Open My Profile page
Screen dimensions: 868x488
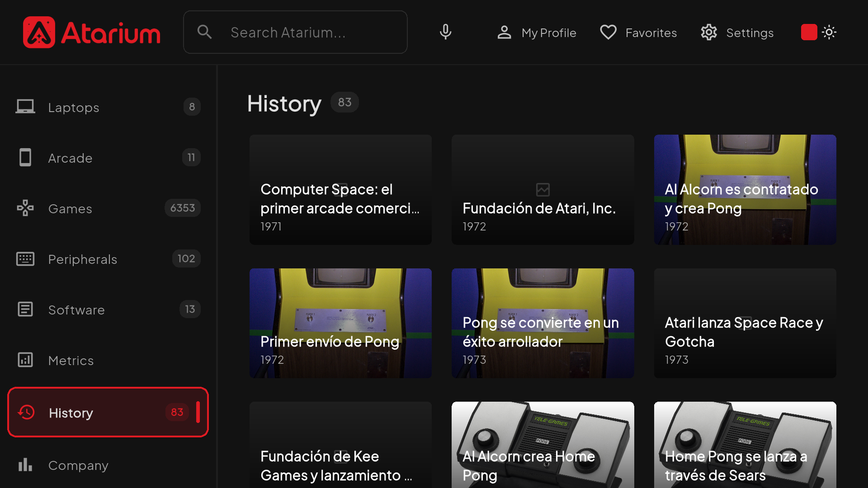pyautogui.click(x=537, y=33)
